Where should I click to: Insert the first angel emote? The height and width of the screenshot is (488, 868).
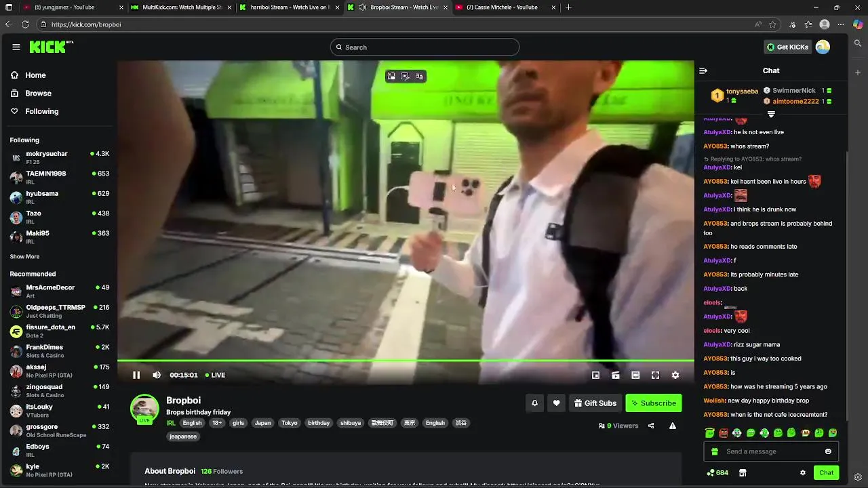[x=709, y=432]
